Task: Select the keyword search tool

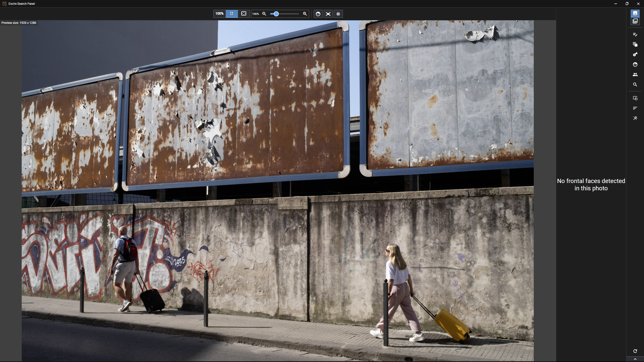Action: tap(635, 54)
